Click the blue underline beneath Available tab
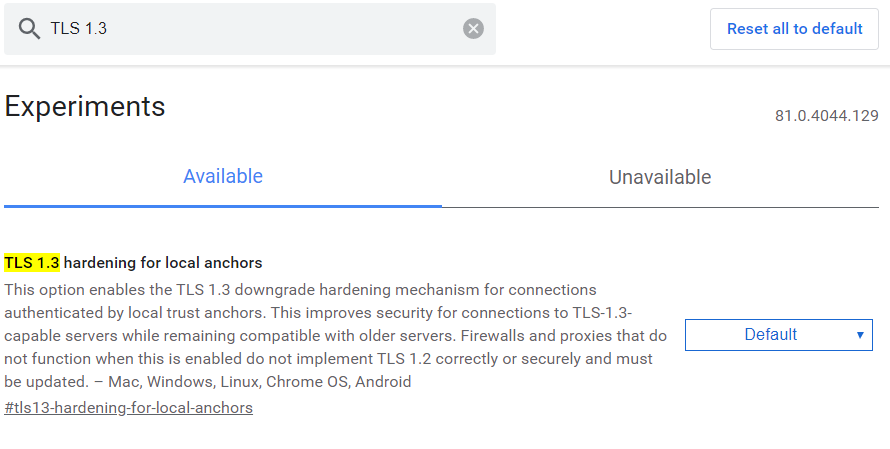 (223, 206)
